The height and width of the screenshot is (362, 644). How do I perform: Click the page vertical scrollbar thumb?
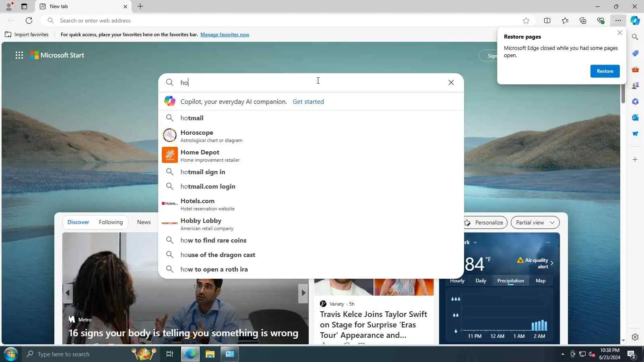point(623,93)
